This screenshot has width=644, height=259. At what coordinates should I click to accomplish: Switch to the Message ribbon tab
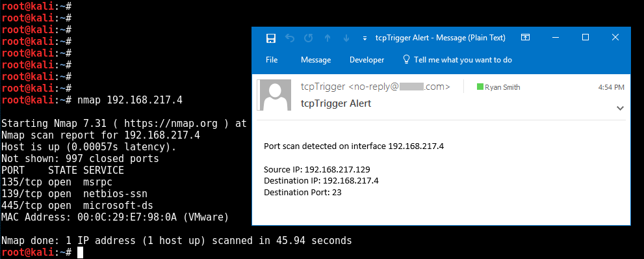(x=316, y=60)
